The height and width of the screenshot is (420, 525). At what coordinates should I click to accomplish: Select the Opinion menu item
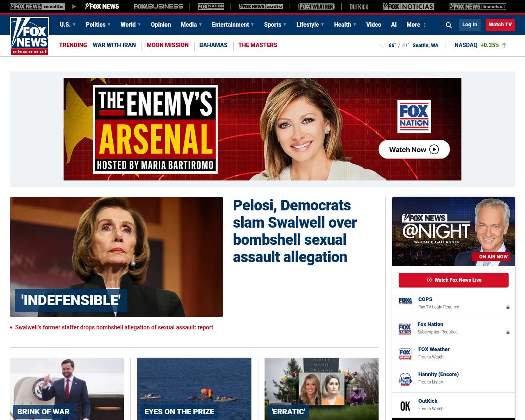click(x=161, y=25)
